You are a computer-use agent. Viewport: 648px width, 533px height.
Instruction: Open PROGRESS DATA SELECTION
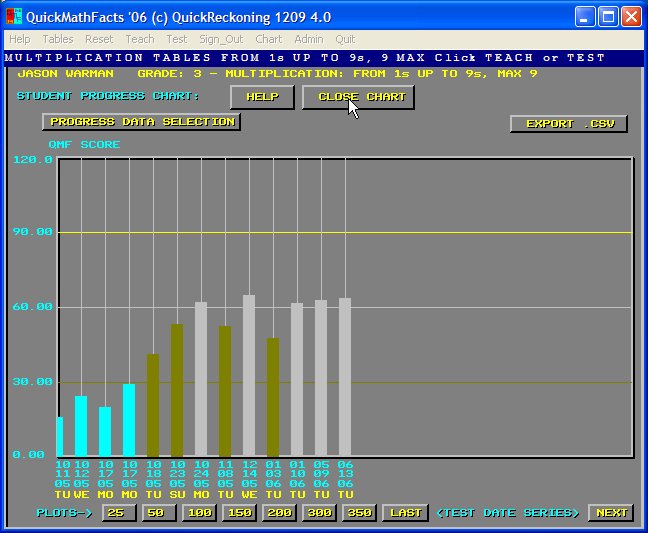click(x=141, y=122)
